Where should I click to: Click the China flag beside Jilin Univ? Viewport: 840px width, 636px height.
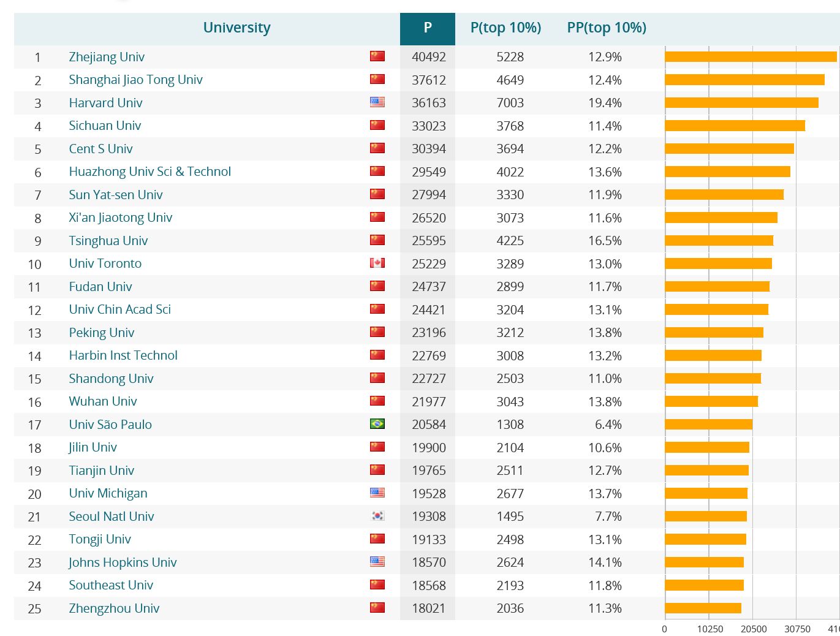[377, 447]
